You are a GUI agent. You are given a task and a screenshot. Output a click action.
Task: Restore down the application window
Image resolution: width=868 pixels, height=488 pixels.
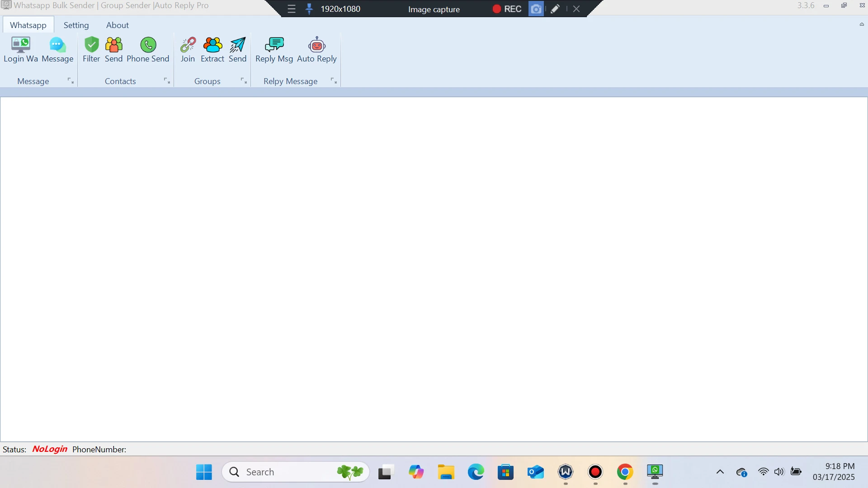point(844,5)
